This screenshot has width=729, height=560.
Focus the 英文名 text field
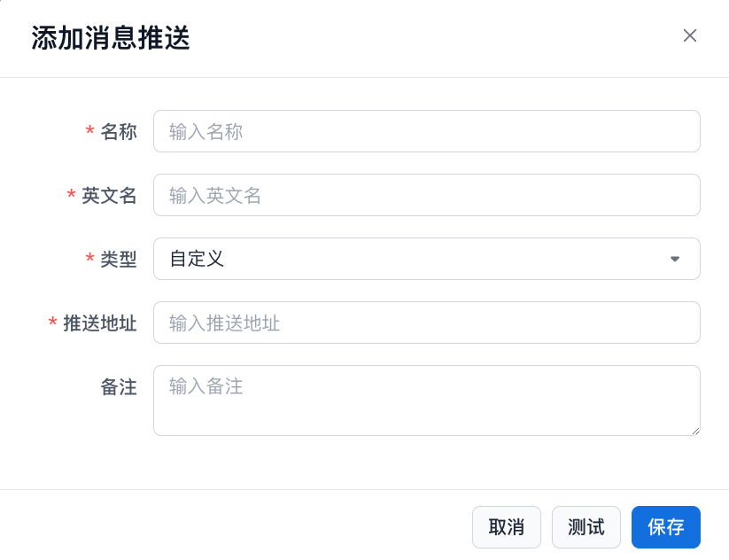[x=426, y=195]
